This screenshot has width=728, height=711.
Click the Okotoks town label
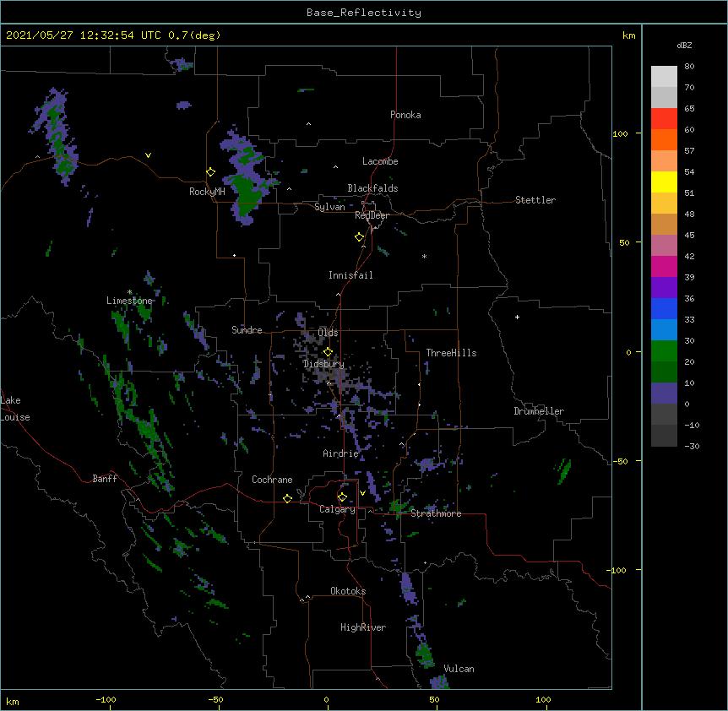click(x=348, y=591)
